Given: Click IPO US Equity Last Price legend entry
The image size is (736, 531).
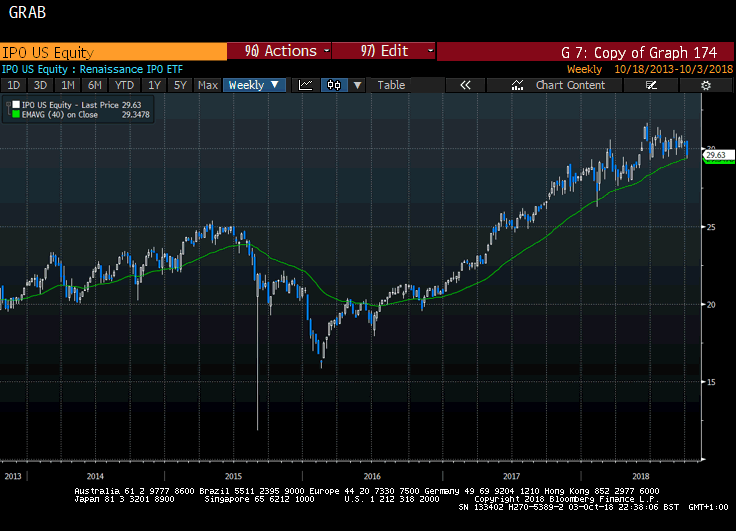Looking at the screenshot, I should (70, 105).
